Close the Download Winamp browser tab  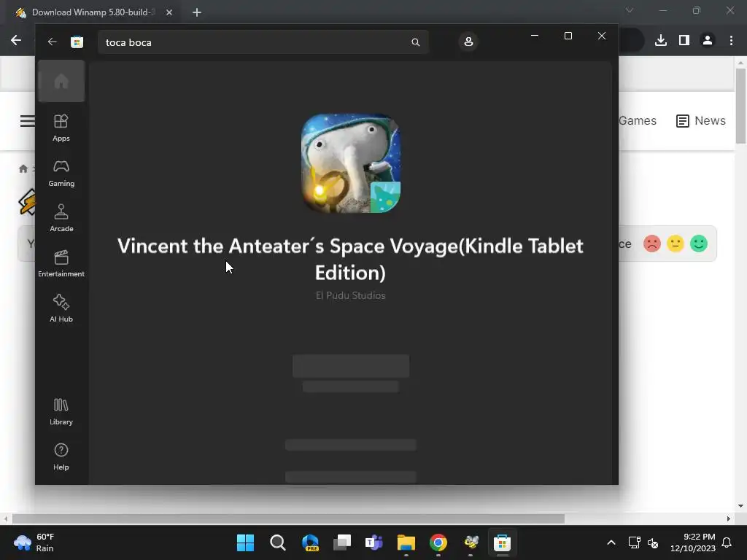pyautogui.click(x=169, y=12)
